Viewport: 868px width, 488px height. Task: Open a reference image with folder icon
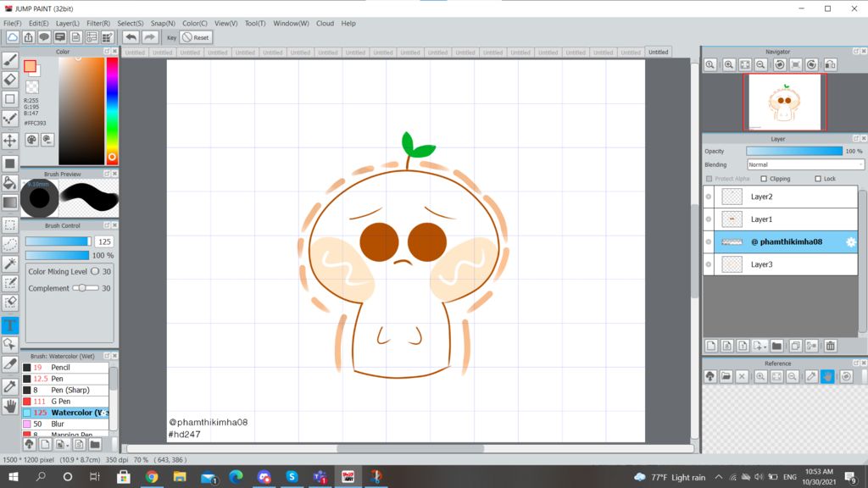[x=726, y=377]
